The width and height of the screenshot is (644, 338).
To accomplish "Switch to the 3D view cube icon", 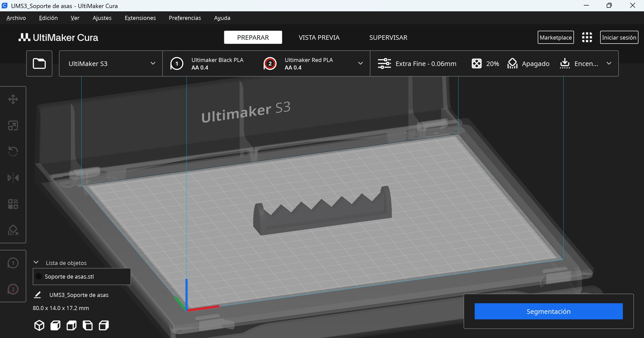I will point(39,325).
